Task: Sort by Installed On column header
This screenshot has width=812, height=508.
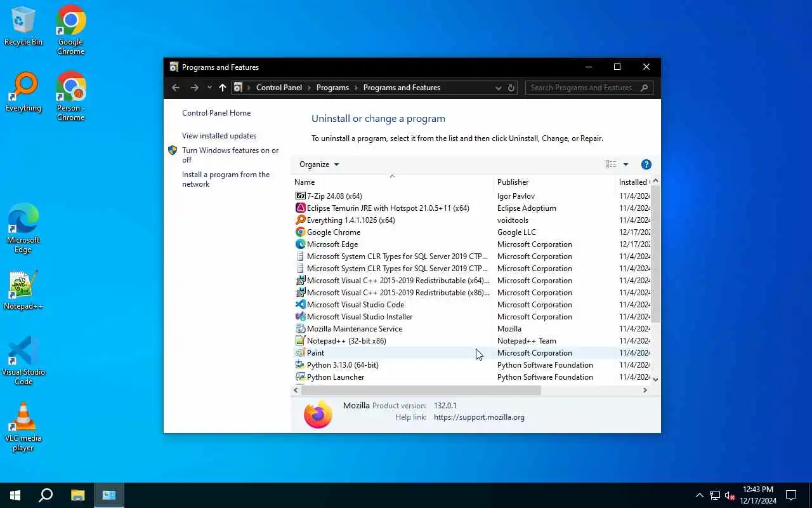Action: click(633, 182)
